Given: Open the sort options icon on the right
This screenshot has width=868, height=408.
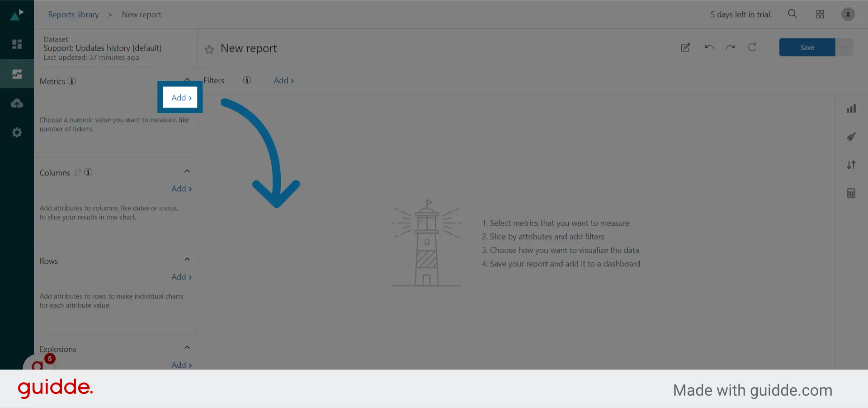Looking at the screenshot, I should 851,165.
